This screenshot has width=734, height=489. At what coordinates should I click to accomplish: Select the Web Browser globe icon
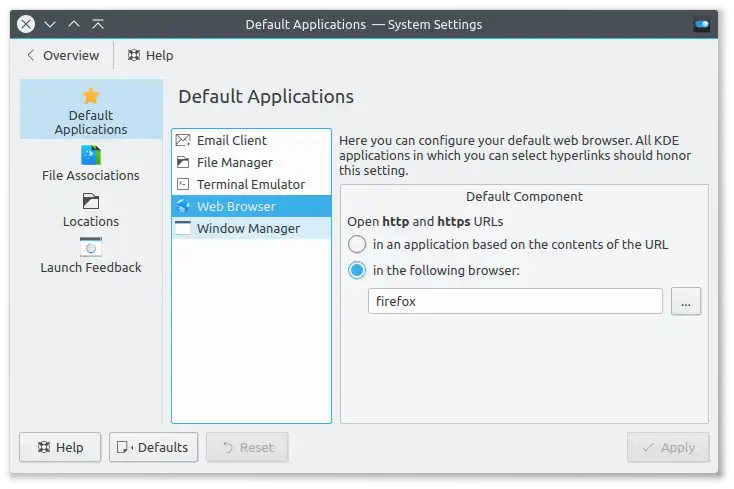click(183, 207)
